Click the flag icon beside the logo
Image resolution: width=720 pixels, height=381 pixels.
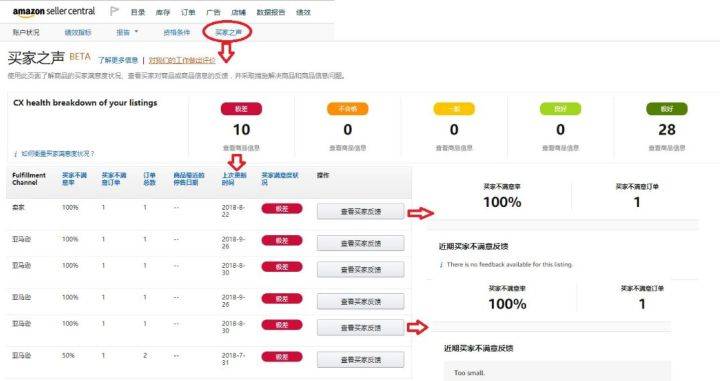114,11
